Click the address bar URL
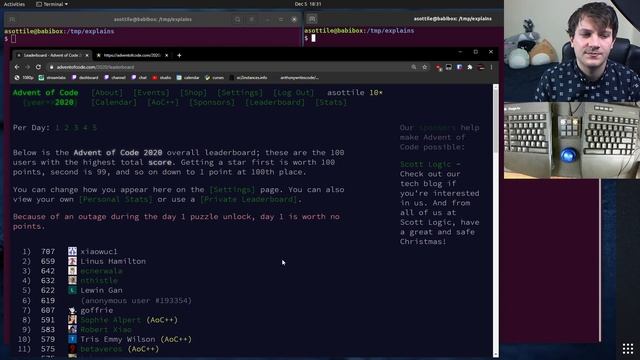Screen dimensions: 640x360 [x=95, y=67]
